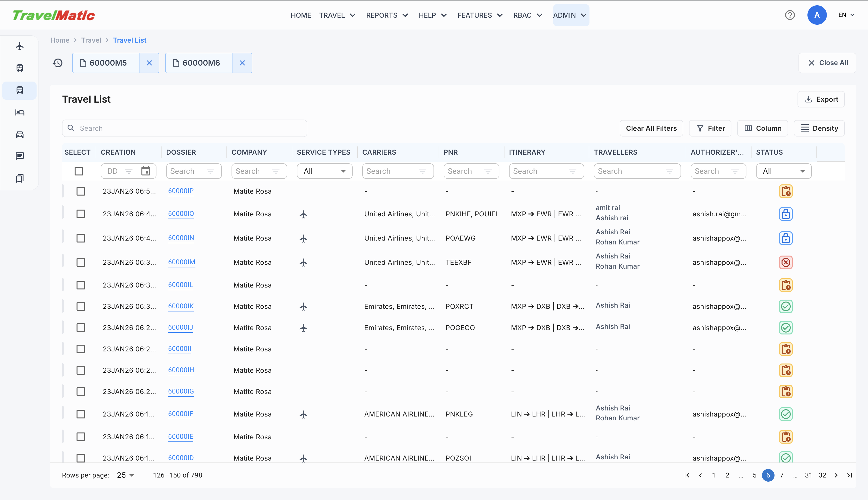Check the row for dossier 60000IO
Image resolution: width=868 pixels, height=500 pixels.
point(81,214)
